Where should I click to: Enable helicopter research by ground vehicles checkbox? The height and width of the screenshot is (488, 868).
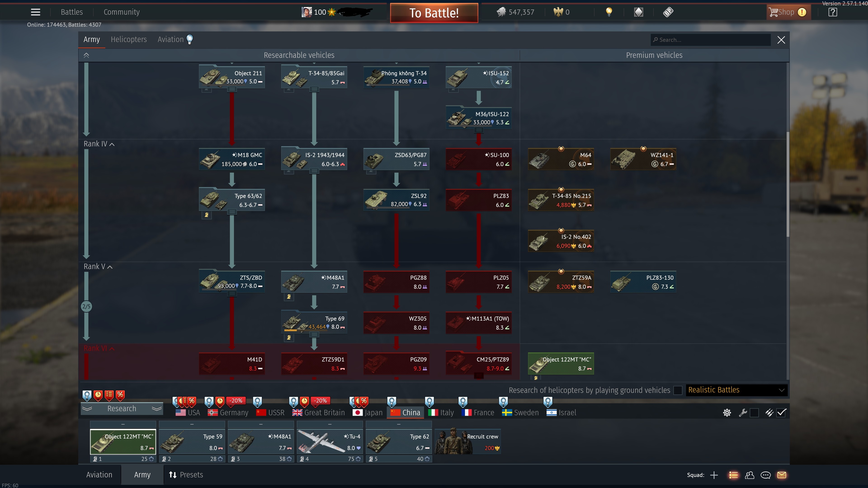(678, 390)
